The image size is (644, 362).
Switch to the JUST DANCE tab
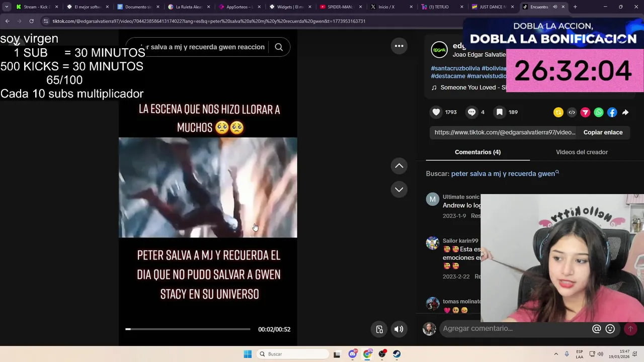[493, 7]
